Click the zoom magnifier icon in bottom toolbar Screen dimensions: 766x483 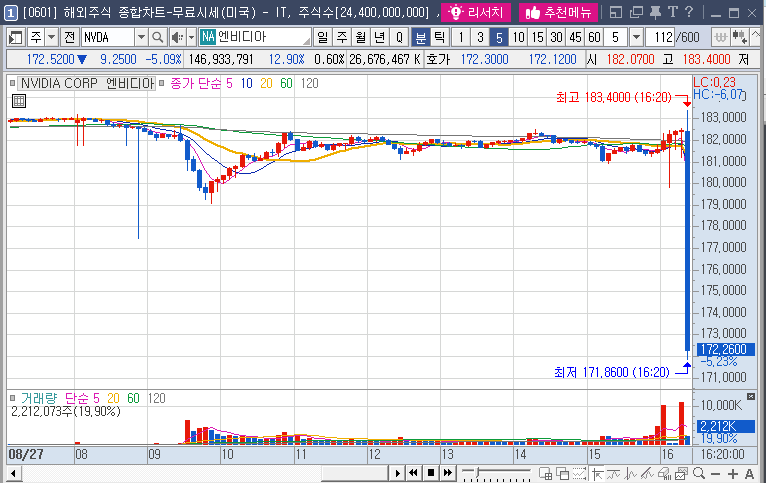(699, 473)
